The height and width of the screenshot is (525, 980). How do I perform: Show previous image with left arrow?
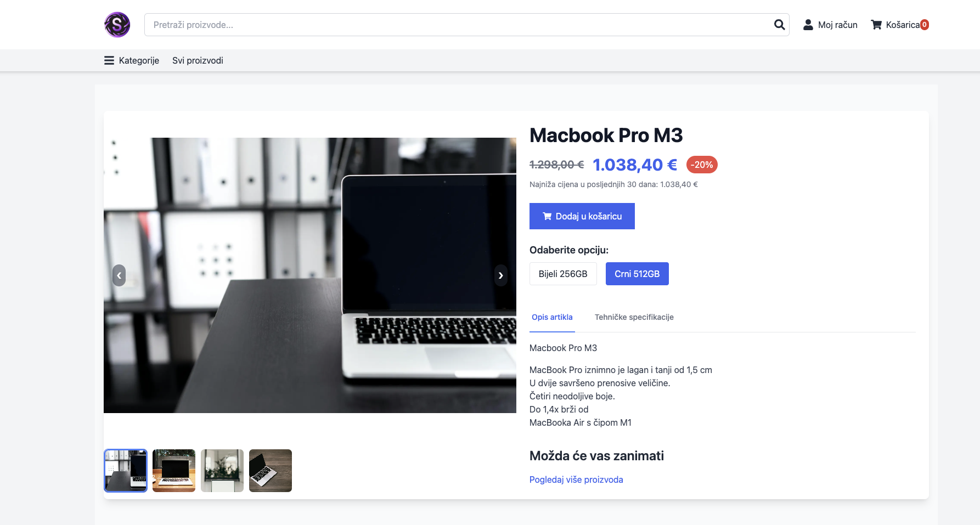119,275
